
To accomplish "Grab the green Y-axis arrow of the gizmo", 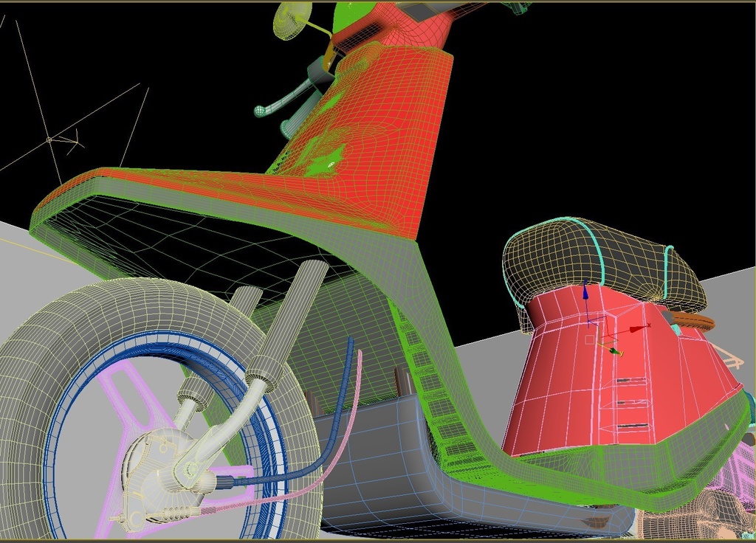I will [613, 350].
